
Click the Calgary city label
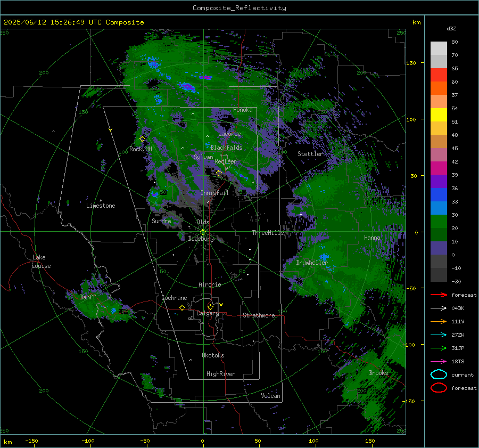coord(208,313)
